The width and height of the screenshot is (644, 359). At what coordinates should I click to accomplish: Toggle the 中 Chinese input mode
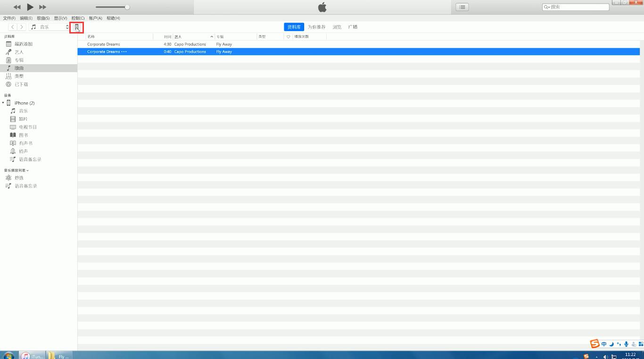pos(604,344)
